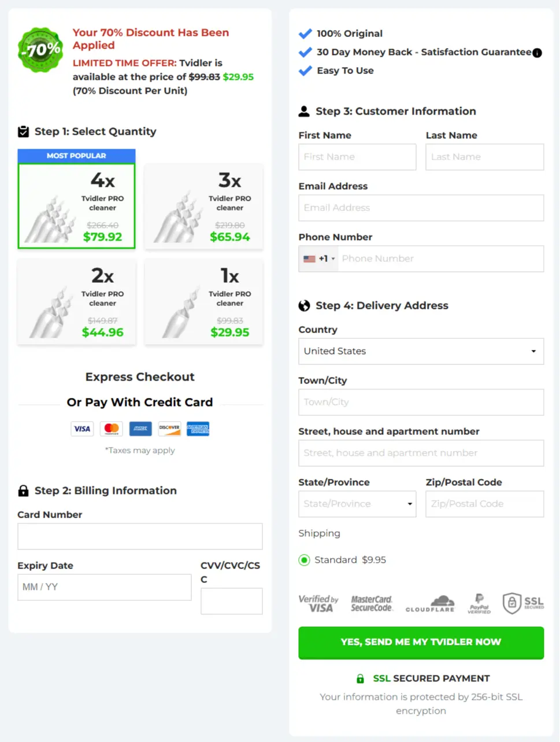Select the 4x Tvidler PRO cleaner package
The height and width of the screenshot is (742, 560).
click(x=76, y=206)
